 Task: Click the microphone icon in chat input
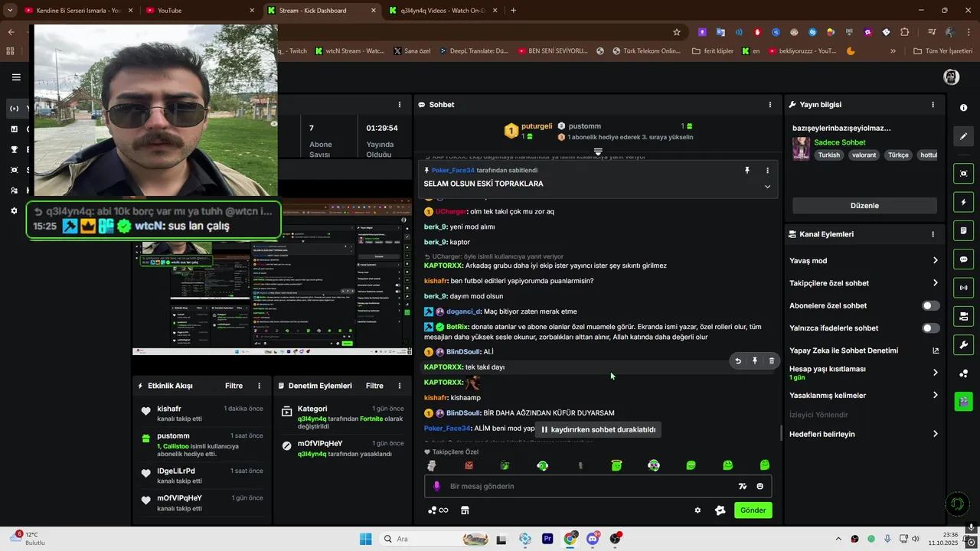(x=437, y=486)
